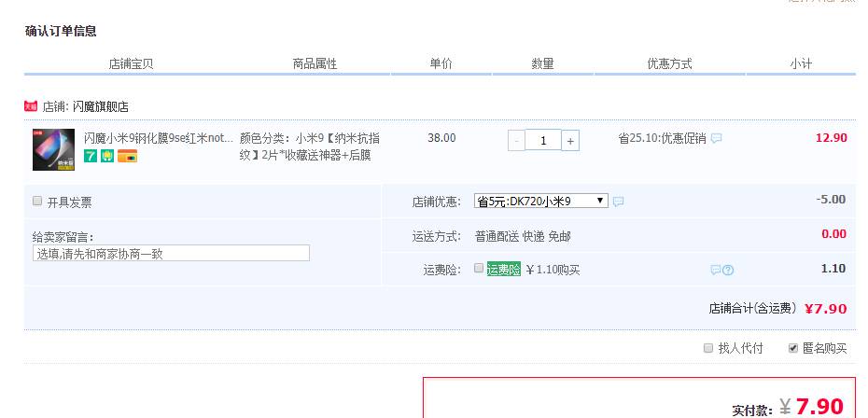Click the 优惠方式 column header
868x418 pixels.
click(670, 63)
